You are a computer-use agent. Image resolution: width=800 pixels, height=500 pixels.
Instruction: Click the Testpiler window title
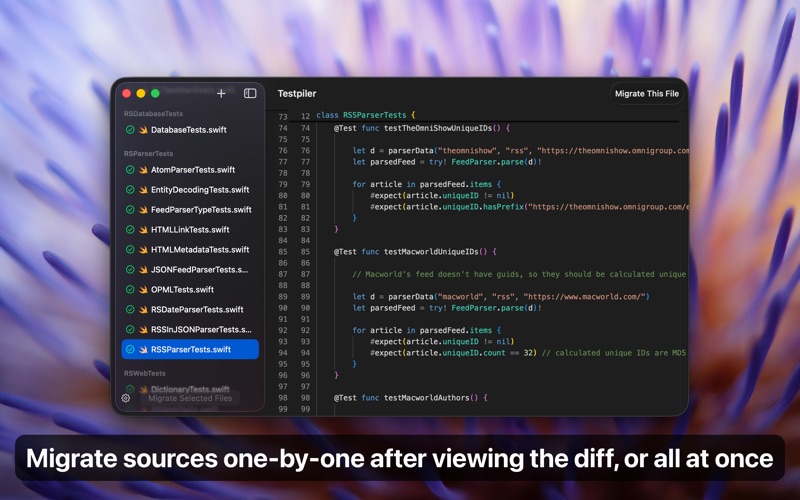(297, 93)
